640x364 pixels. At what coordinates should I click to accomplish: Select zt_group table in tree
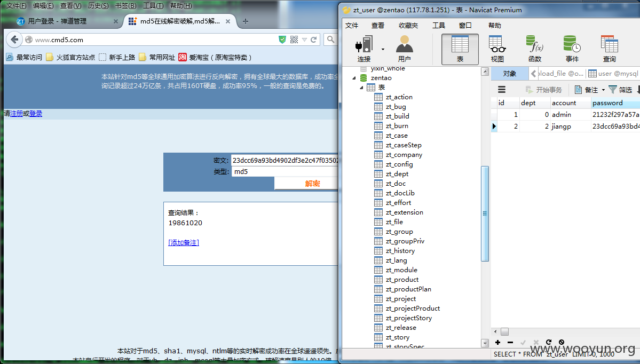point(399,232)
